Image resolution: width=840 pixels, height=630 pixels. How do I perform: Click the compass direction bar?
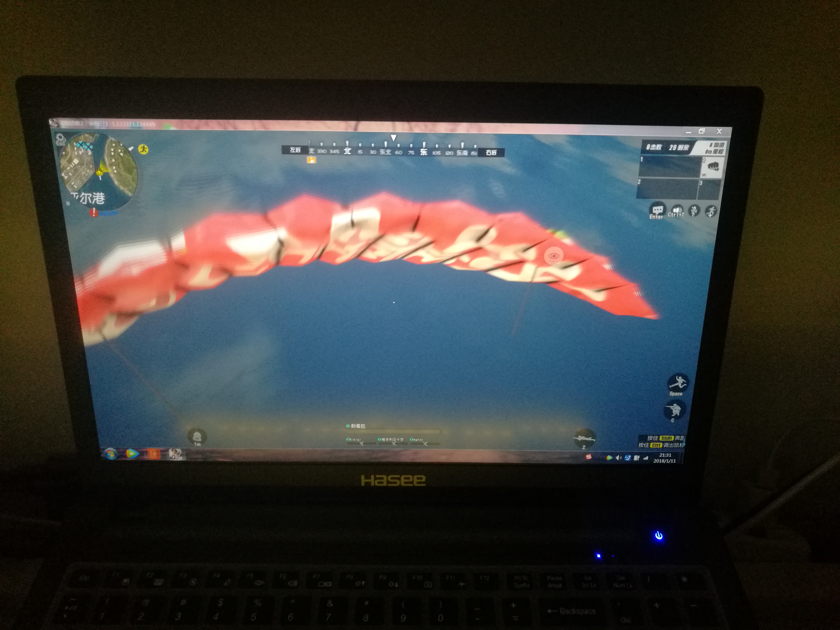click(393, 152)
